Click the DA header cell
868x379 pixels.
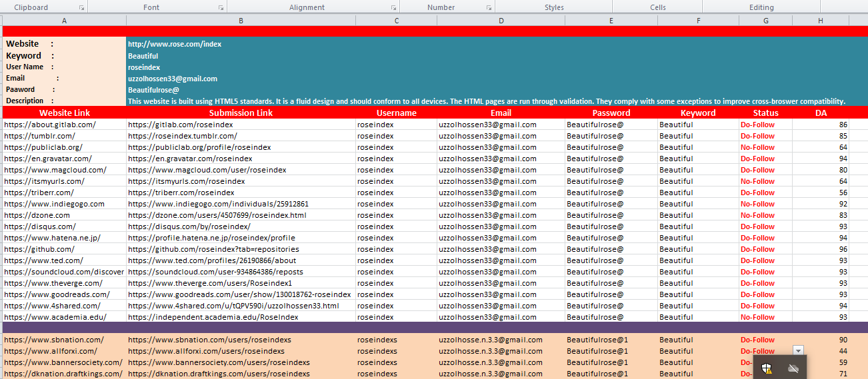coord(821,113)
